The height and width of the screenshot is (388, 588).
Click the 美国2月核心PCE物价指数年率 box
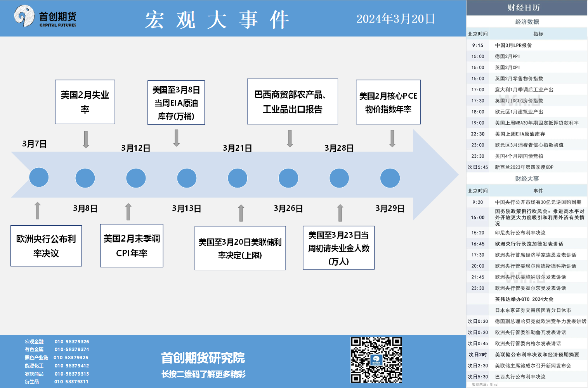[388, 102]
